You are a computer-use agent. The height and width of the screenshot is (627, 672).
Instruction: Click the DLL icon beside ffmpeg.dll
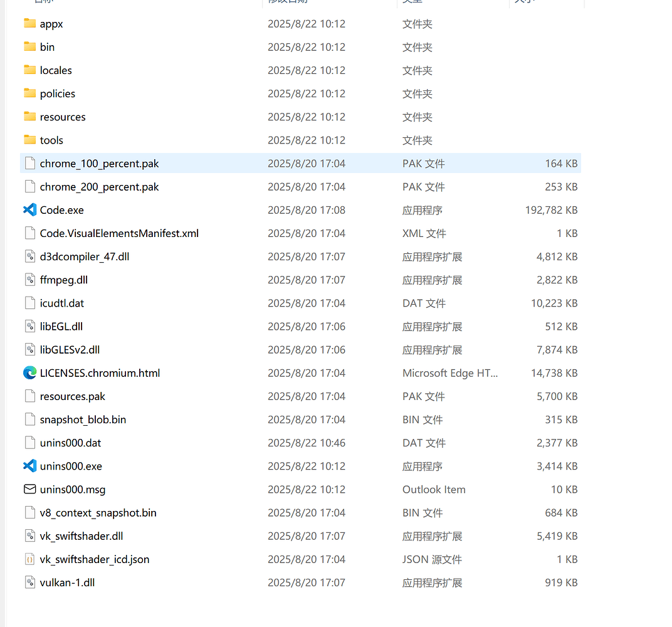pos(29,280)
